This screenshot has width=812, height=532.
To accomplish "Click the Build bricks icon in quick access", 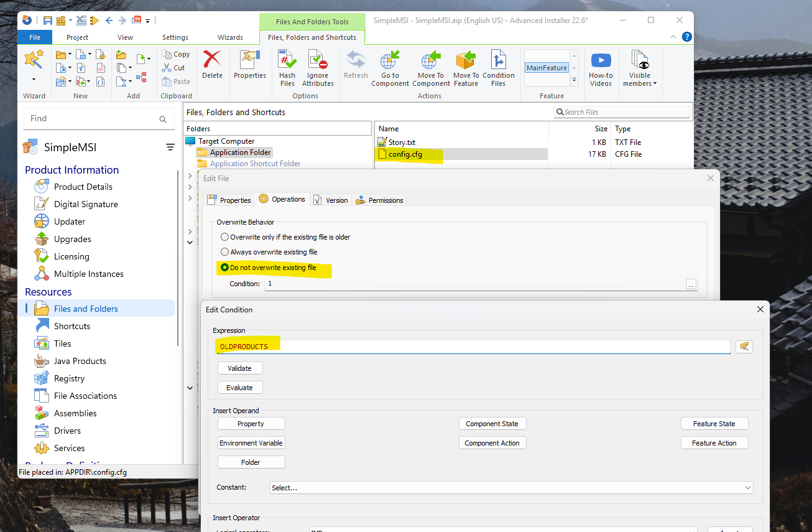I will click(x=61, y=21).
